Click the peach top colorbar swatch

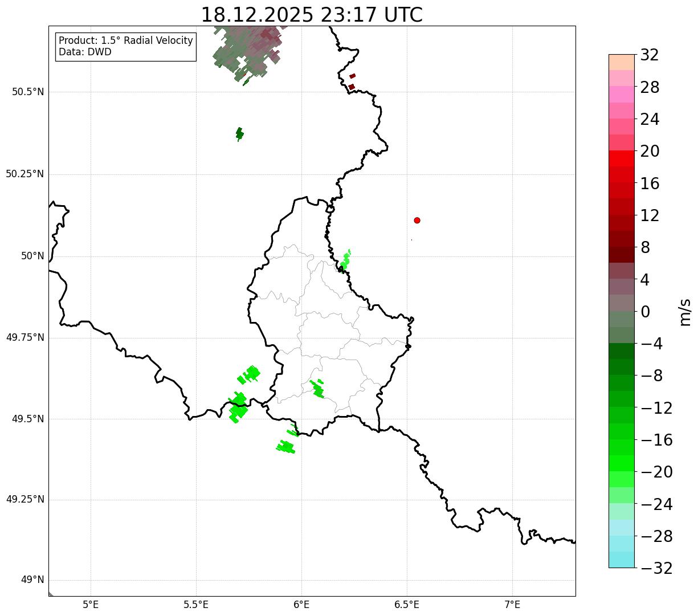[x=622, y=62]
